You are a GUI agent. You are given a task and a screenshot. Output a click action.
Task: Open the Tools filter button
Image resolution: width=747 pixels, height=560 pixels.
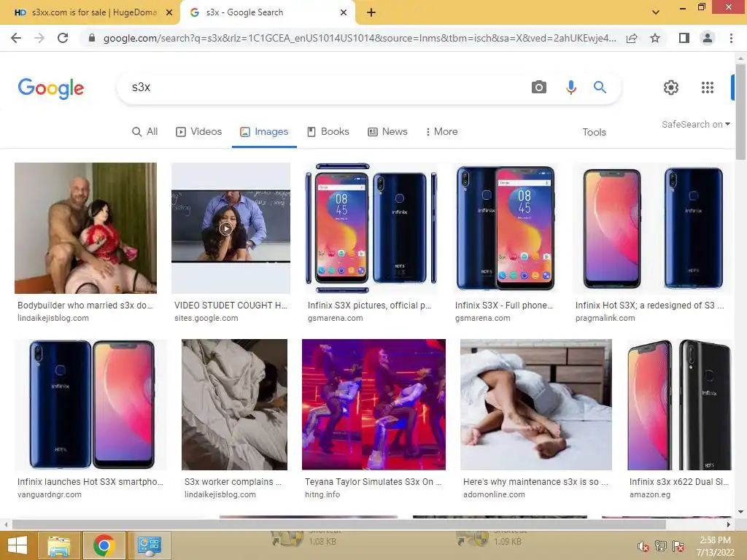[594, 133]
